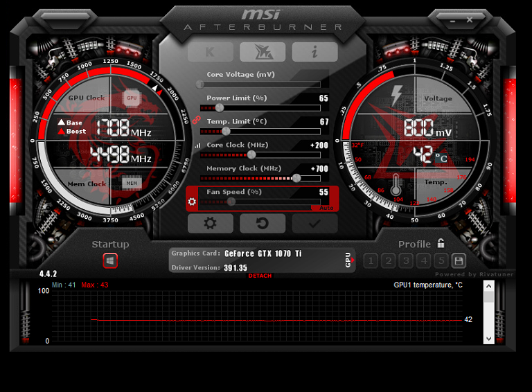Click the Temp. Limit value 67
Image resolution: width=532 pixels, height=392 pixels.
pos(324,122)
